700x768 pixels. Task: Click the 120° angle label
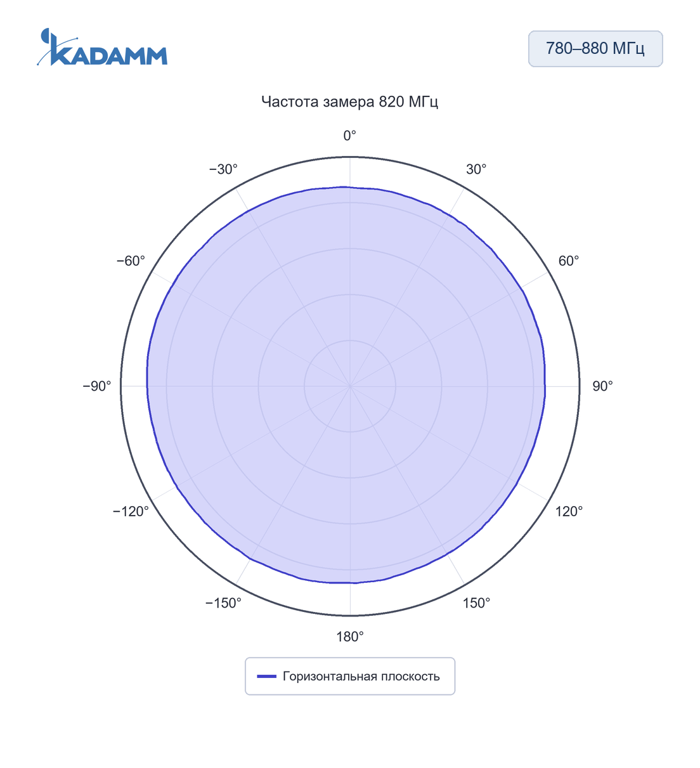tap(569, 512)
